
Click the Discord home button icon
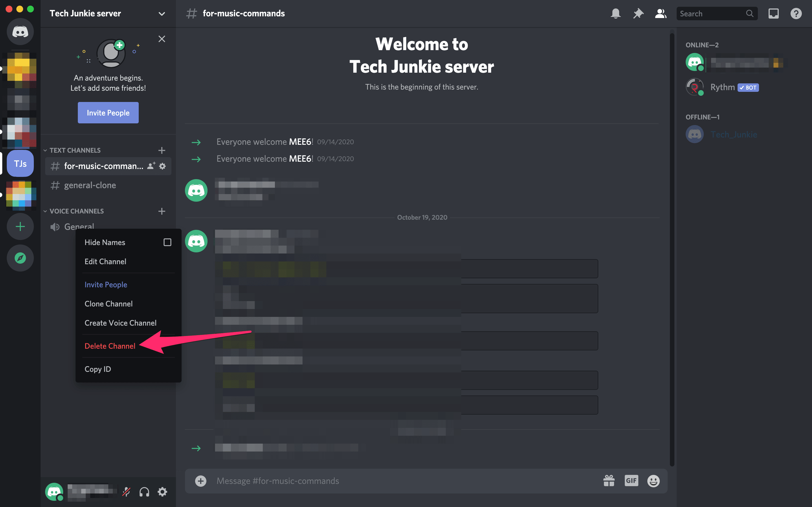21,32
